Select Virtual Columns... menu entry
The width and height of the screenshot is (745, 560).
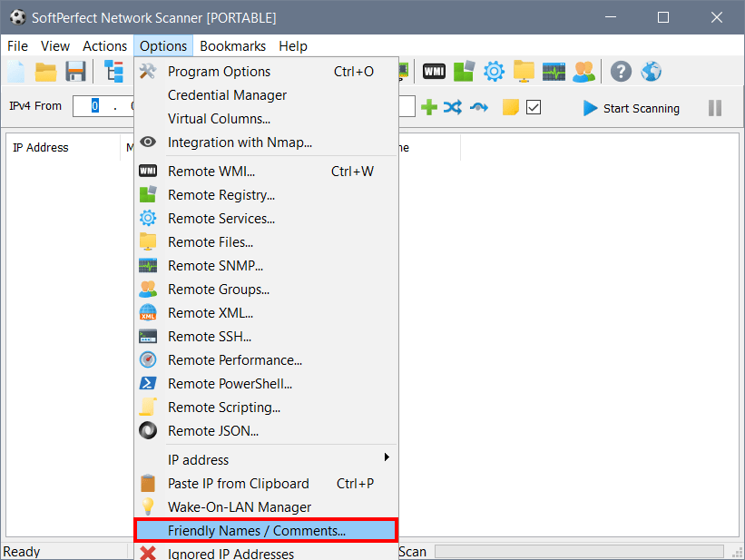pyautogui.click(x=266, y=119)
